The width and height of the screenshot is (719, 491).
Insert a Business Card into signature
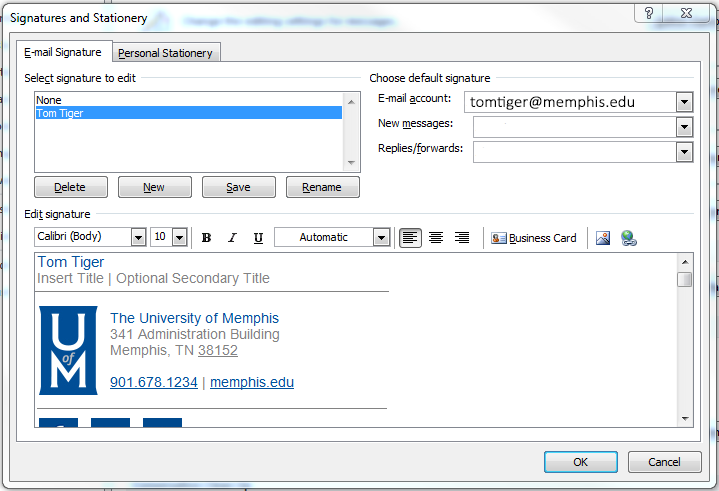534,238
